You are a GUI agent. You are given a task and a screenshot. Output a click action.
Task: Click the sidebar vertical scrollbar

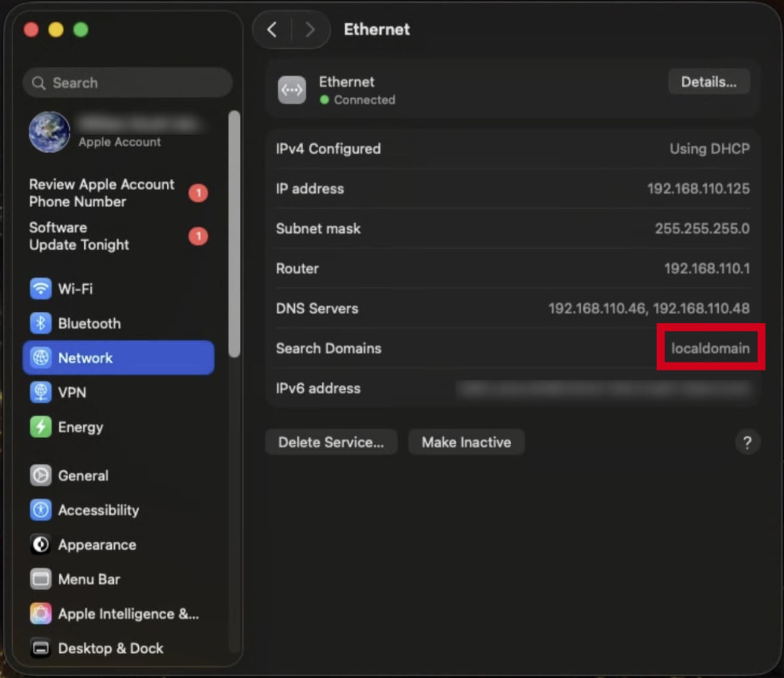coord(234,233)
